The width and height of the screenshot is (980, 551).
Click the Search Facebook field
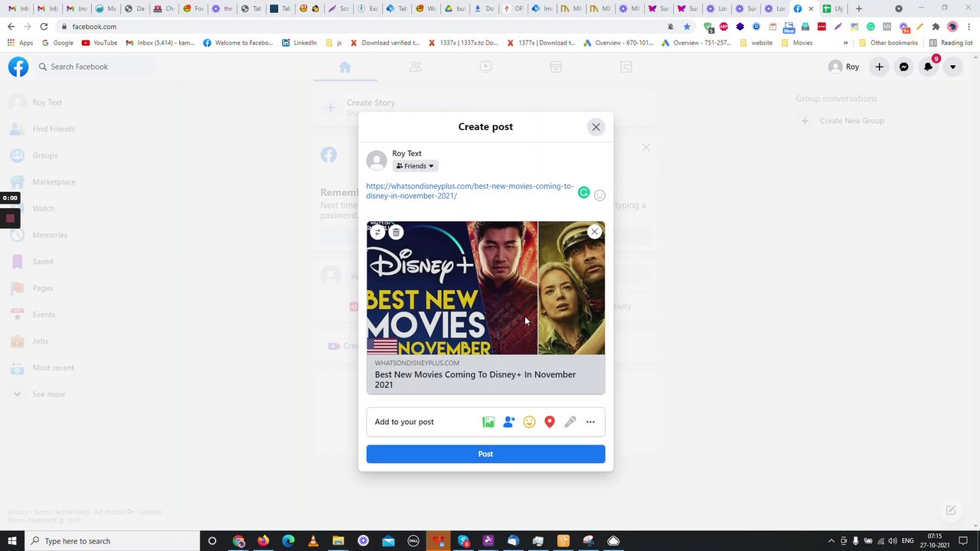tap(95, 67)
